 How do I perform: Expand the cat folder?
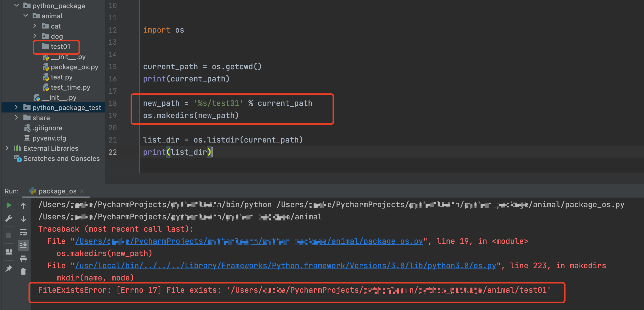coord(35,26)
